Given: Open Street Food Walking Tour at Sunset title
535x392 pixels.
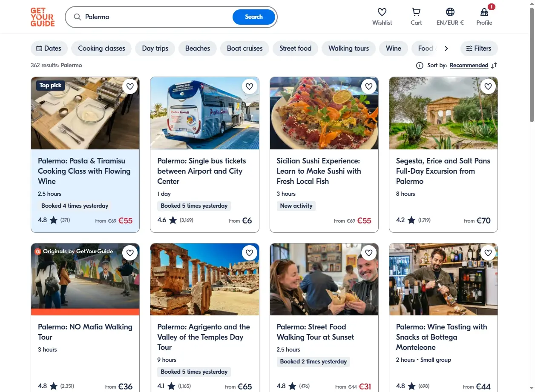Looking at the screenshot, I should point(315,332).
